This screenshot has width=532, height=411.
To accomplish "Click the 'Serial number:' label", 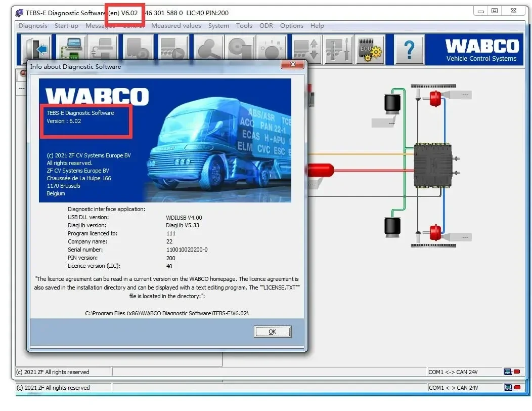I will tap(85, 250).
